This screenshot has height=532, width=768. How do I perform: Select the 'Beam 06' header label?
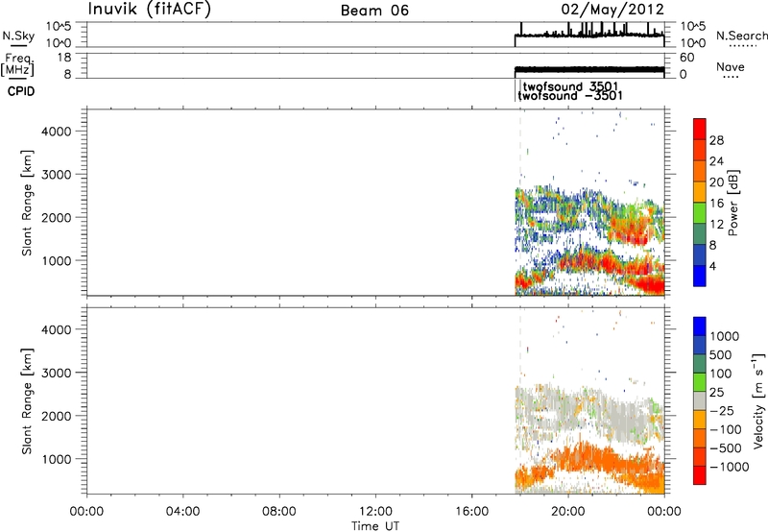374,11
